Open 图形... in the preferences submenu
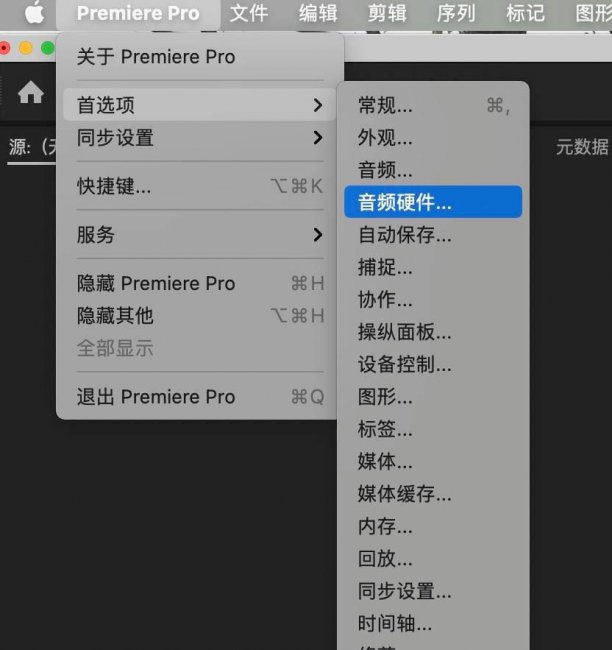The image size is (612, 650). (433, 396)
